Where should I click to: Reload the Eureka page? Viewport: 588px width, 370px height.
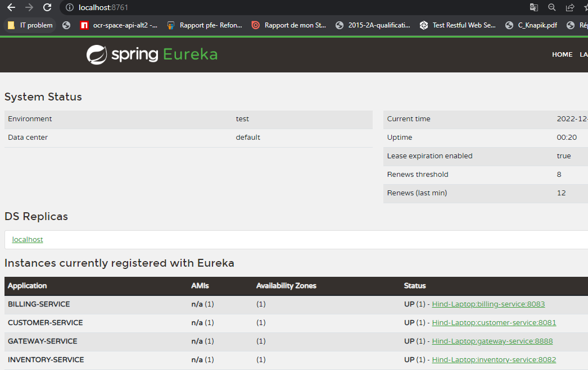[47, 7]
